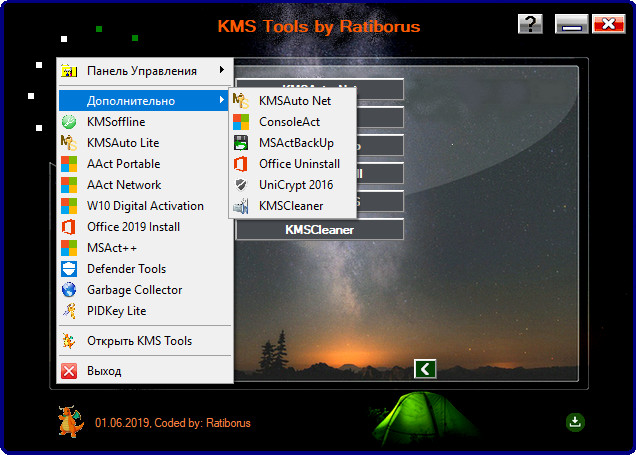This screenshot has width=636, height=455.
Task: Choose Выход to exit the program
Action: 104,371
